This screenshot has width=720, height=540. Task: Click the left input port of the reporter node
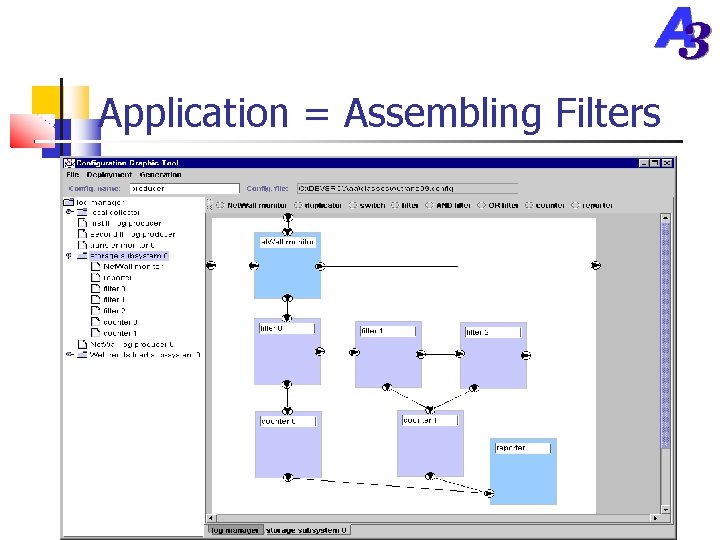(x=489, y=493)
